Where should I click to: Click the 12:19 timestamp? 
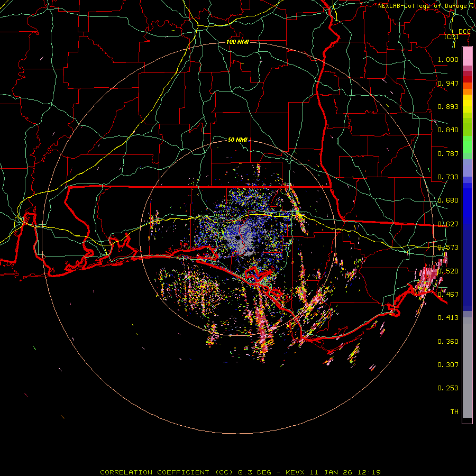tap(369, 472)
